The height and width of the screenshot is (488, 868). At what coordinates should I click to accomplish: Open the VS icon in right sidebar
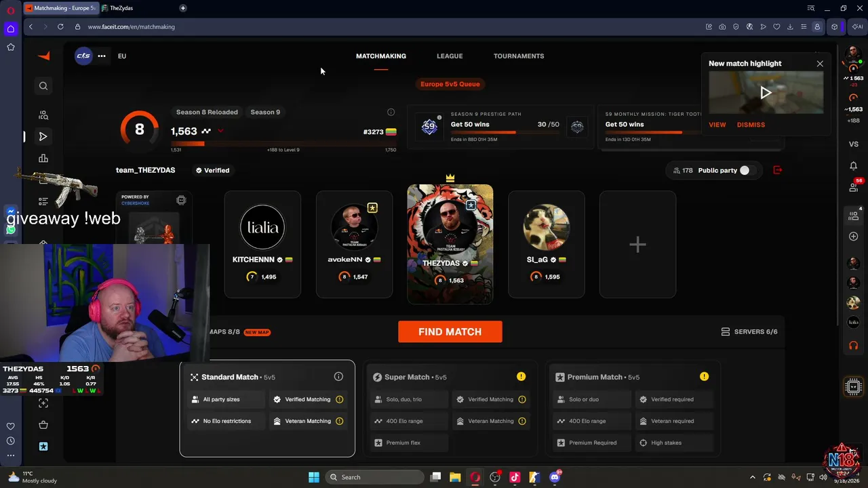(x=854, y=144)
